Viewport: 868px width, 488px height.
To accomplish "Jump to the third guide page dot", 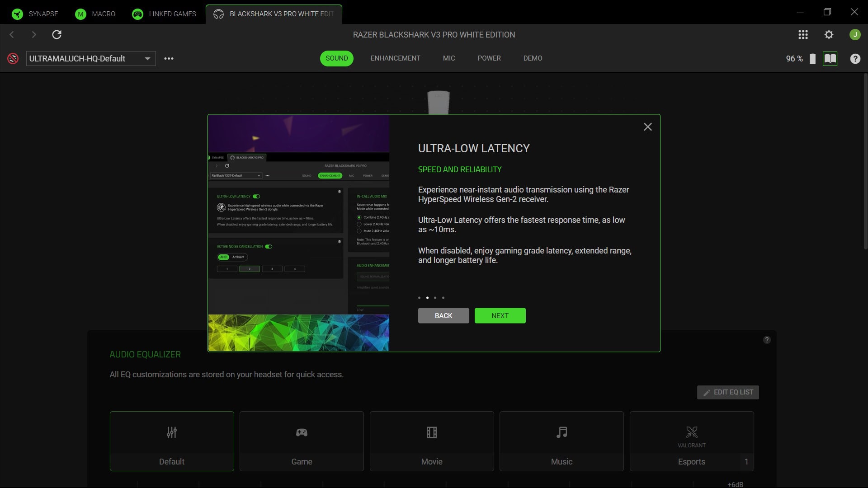I will pyautogui.click(x=435, y=298).
